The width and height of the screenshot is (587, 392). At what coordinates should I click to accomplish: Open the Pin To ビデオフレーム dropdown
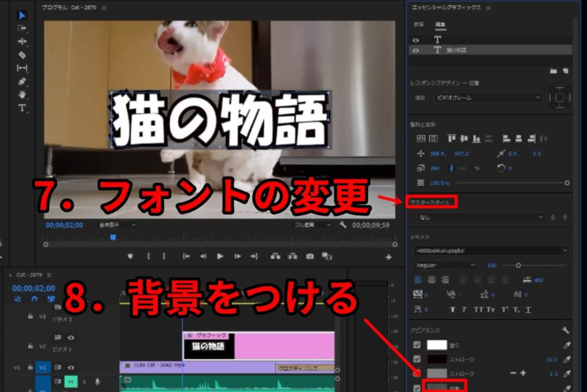coord(488,97)
